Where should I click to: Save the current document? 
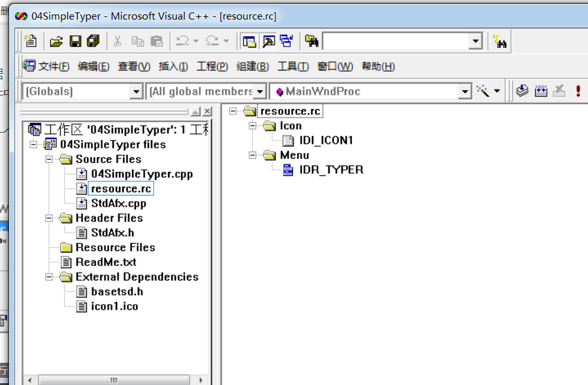pyautogui.click(x=75, y=41)
